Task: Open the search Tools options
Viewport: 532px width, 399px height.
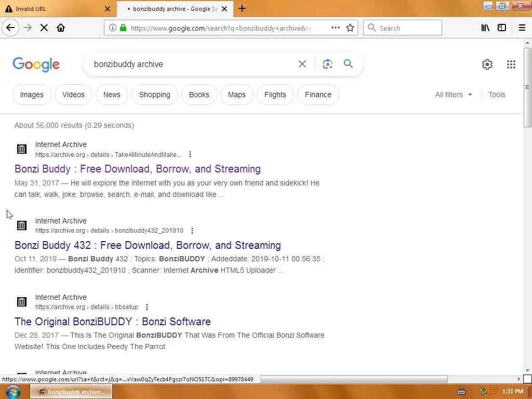Action: [x=497, y=95]
